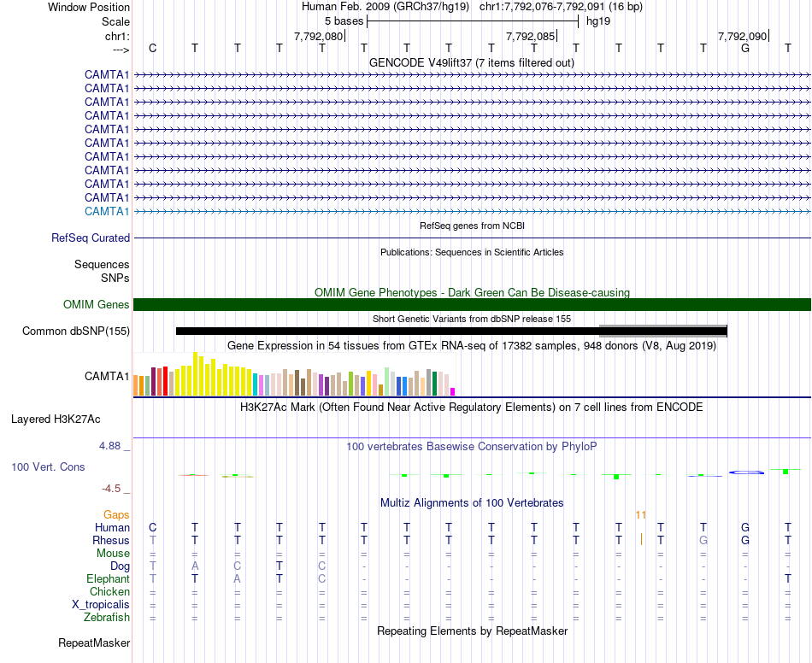Click the gray G in Rhesus row
Screen dimensions: 812x663
coord(703,540)
